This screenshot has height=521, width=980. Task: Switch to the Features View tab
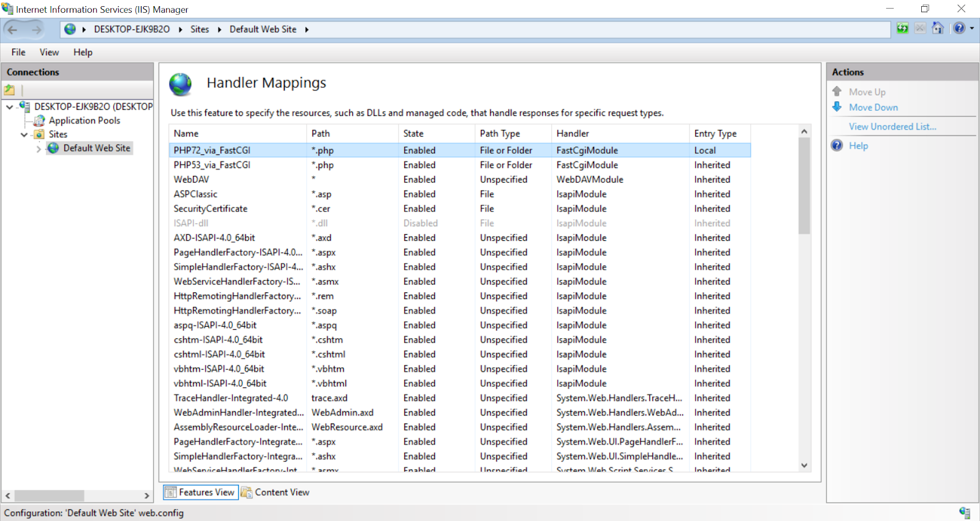click(x=200, y=492)
